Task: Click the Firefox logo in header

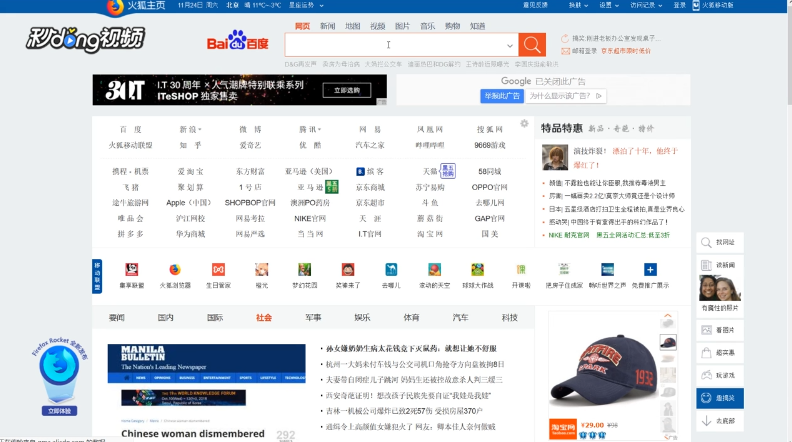Action: (115, 7)
